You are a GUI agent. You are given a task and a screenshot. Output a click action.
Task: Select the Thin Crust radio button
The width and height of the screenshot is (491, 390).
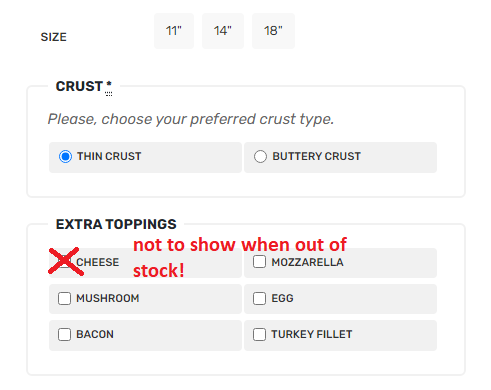(x=65, y=156)
